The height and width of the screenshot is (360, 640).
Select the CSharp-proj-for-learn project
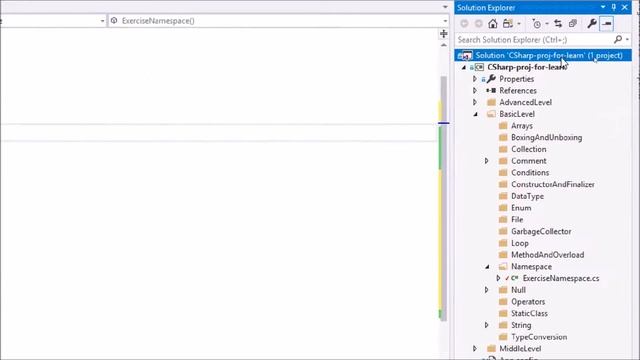pyautogui.click(x=527, y=67)
